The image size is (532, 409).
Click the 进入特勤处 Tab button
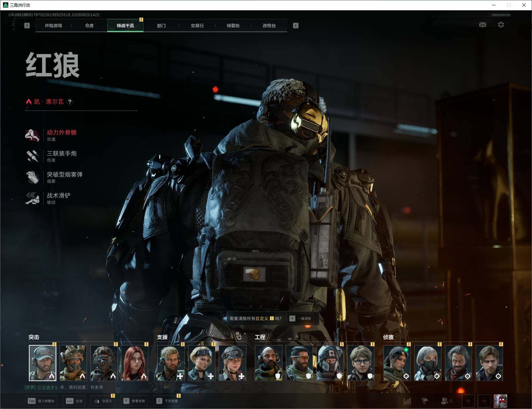click(42, 401)
